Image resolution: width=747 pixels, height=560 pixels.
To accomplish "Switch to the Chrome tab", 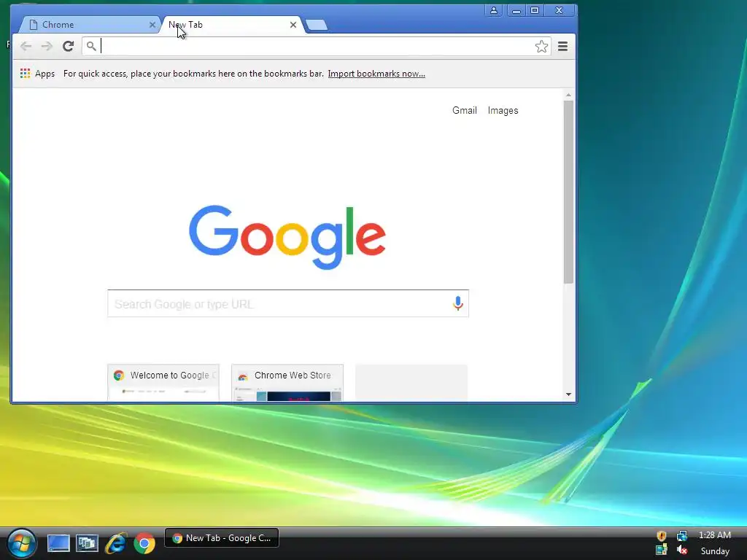I will [x=88, y=25].
